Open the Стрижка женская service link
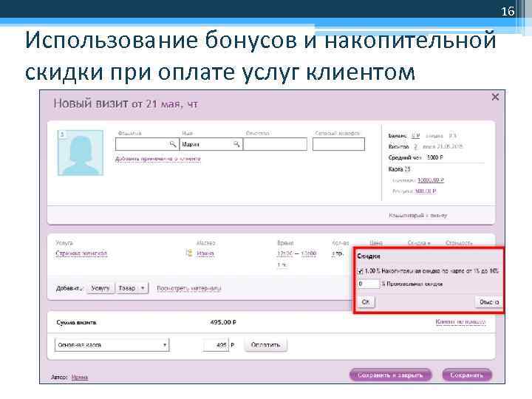The width and height of the screenshot is (532, 399). point(81,253)
